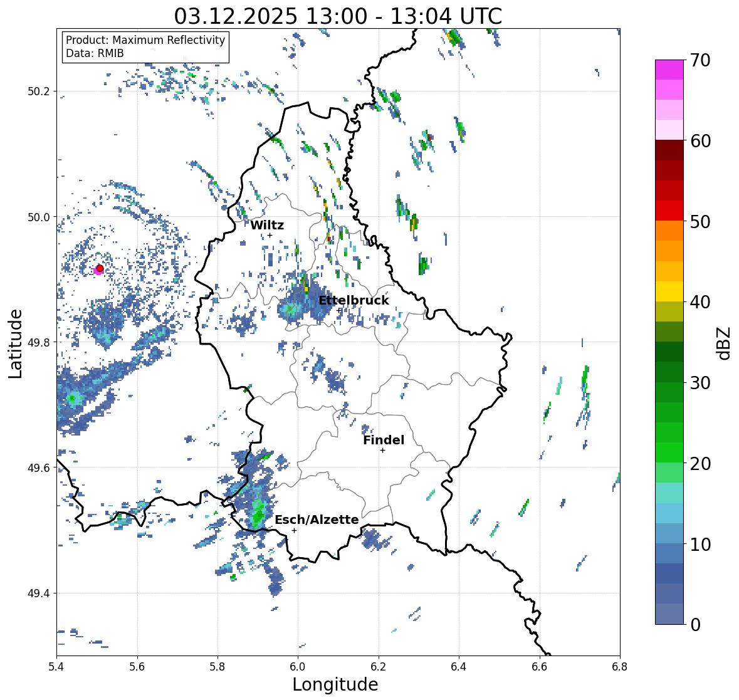Click latitude tick label 50.2
Viewport: 739px width, 700px height.
39,91
